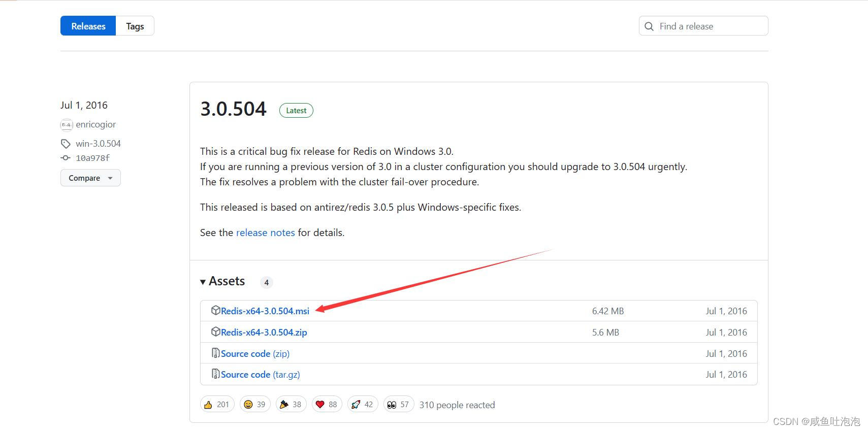Click package icon for the .zip asset

(x=215, y=331)
